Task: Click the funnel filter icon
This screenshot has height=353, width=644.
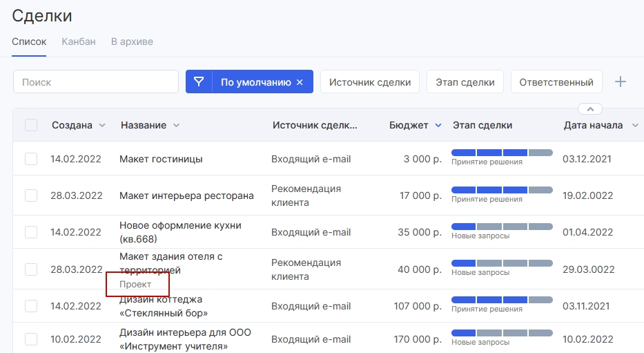Action: click(199, 82)
